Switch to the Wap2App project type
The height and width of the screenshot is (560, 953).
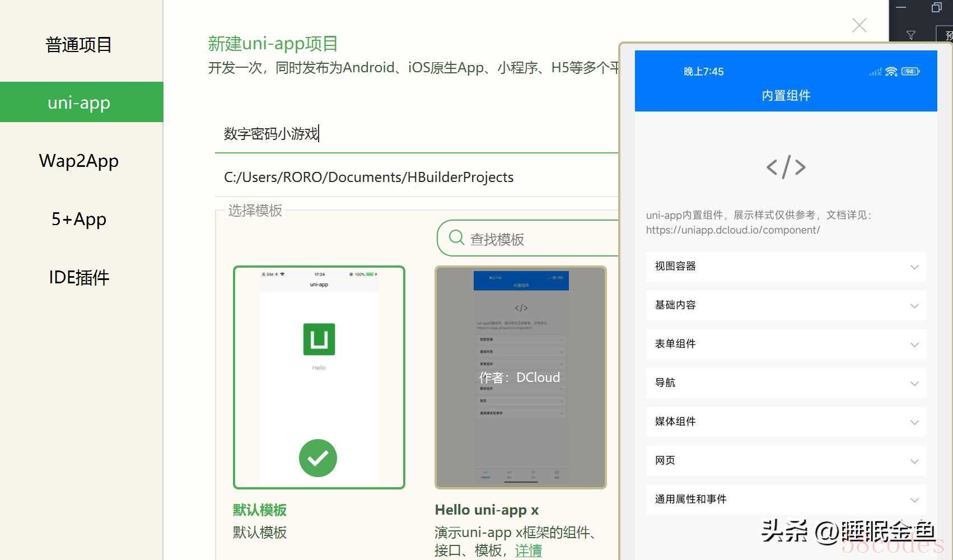(x=79, y=161)
